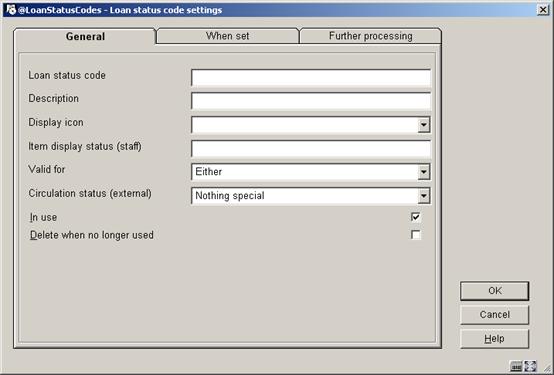Click the Circulation status (external) label
The height and width of the screenshot is (375, 554).
pos(90,194)
